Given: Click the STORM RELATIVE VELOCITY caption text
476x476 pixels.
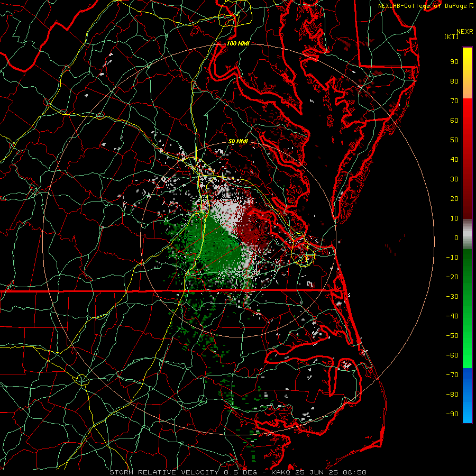Looking at the screenshot, I should 165,472.
